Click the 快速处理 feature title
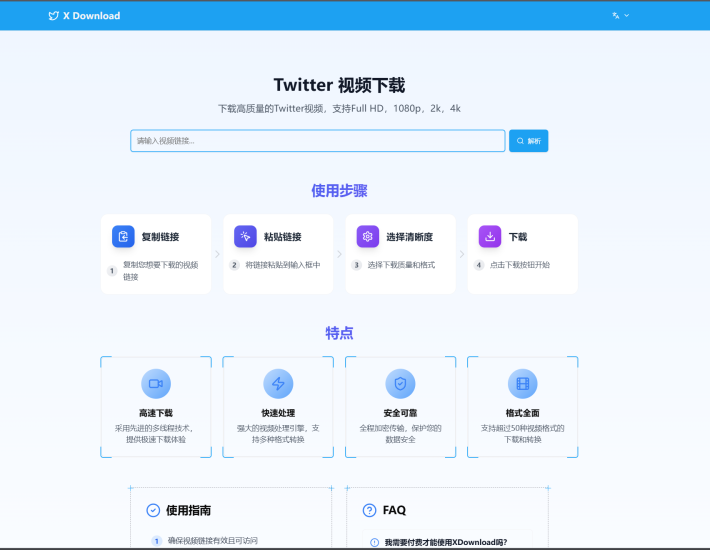The image size is (710, 550). pos(278,413)
